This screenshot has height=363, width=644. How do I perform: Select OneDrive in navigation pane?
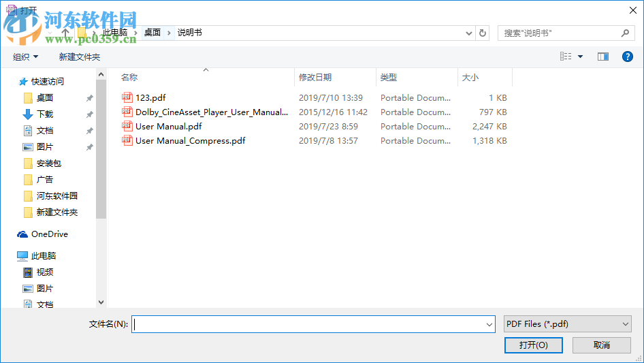click(50, 234)
